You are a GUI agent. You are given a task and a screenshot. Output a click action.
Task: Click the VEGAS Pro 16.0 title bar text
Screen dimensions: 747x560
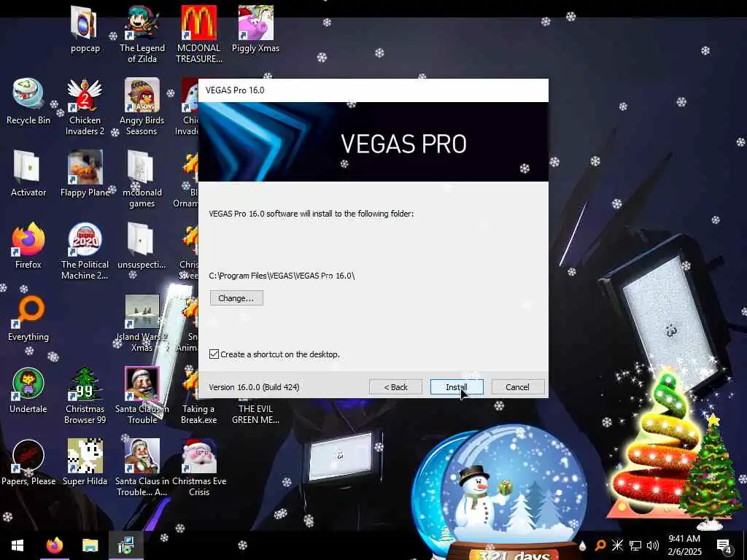point(235,90)
